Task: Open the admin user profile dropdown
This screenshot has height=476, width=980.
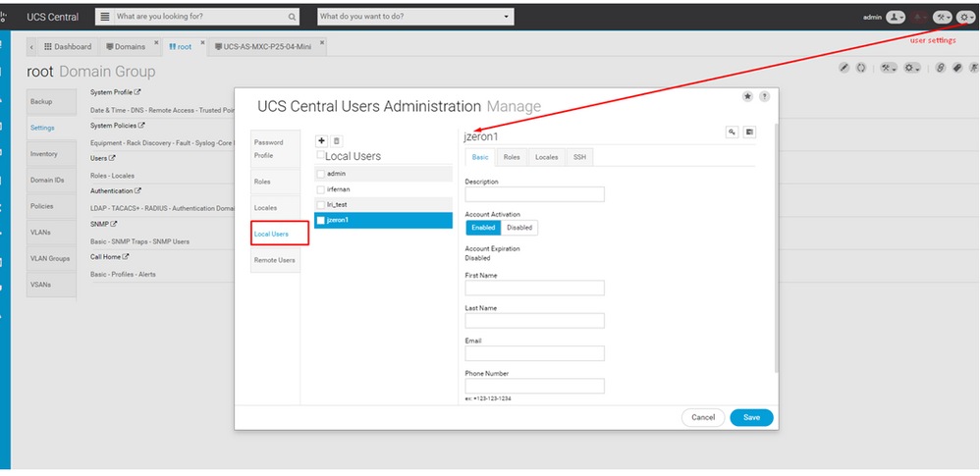Action: point(895,17)
